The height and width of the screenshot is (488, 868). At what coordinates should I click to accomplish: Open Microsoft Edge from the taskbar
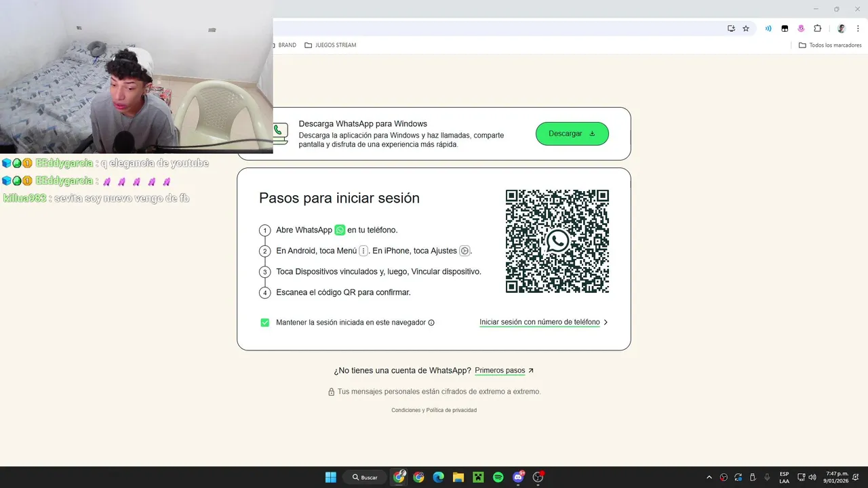click(438, 477)
